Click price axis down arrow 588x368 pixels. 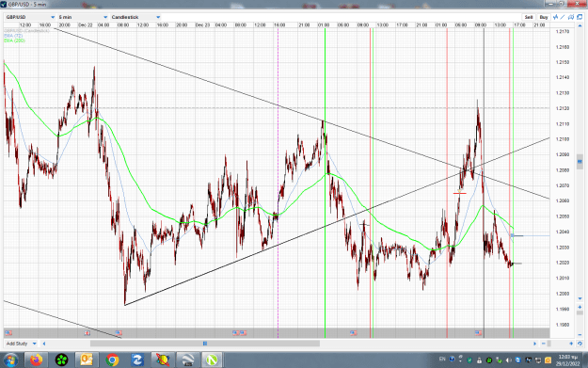[x=580, y=298]
